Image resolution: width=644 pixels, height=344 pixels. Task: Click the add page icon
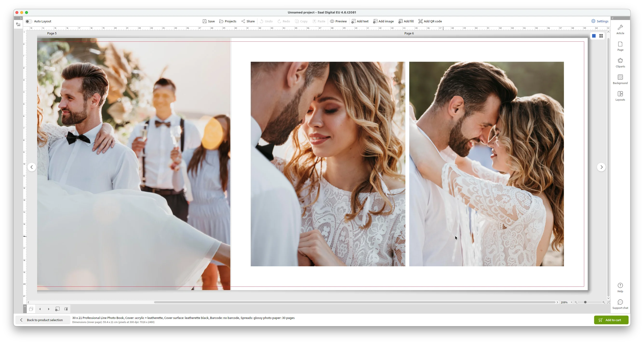[57, 309]
